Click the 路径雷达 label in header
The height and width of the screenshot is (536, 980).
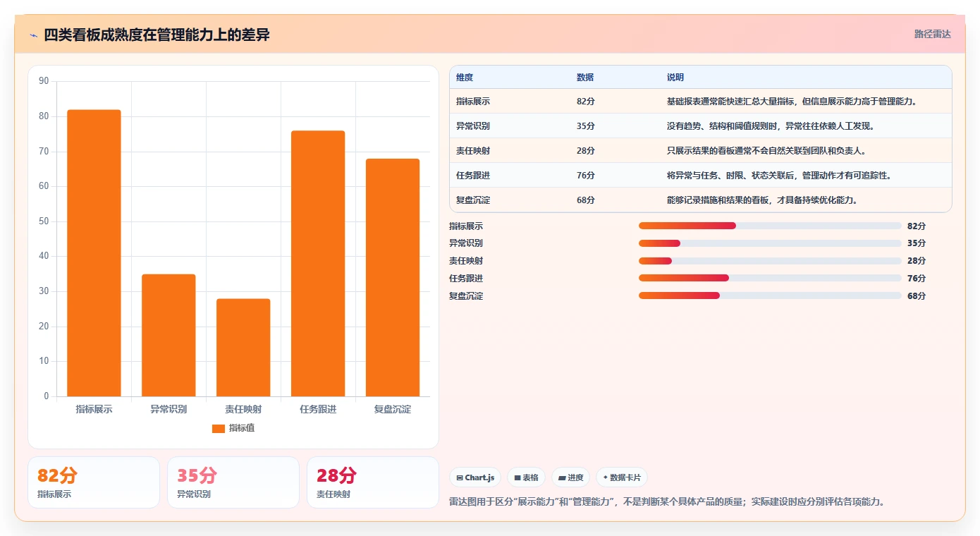[933, 34]
